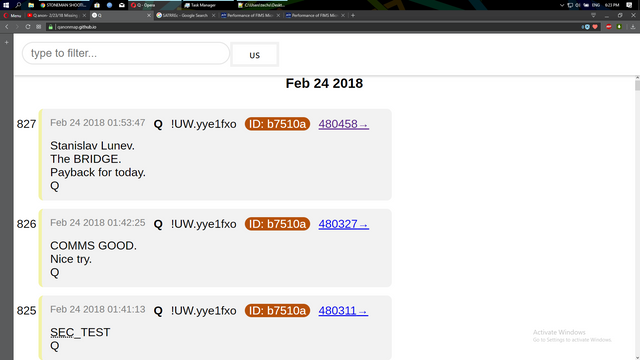Screen dimensions: 640x360
Task: Close the Q anon YouTube tab
Action: [84, 16]
